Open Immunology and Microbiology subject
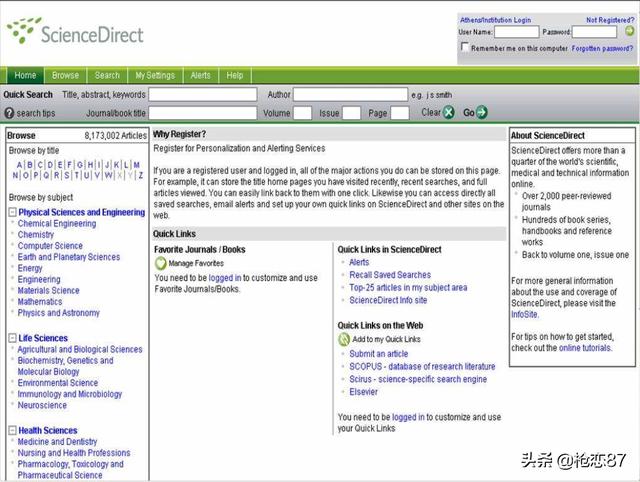The image size is (640, 482). tap(69, 394)
